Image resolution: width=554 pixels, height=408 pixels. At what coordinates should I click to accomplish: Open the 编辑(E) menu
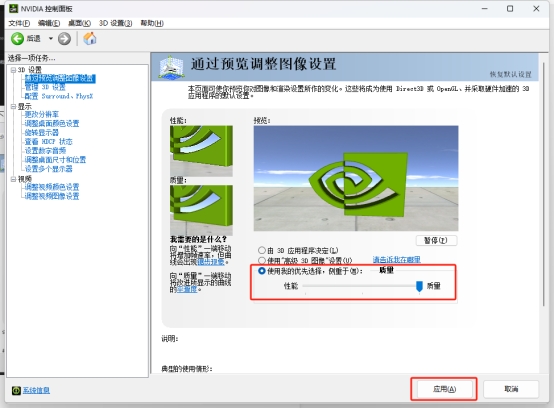click(x=49, y=23)
